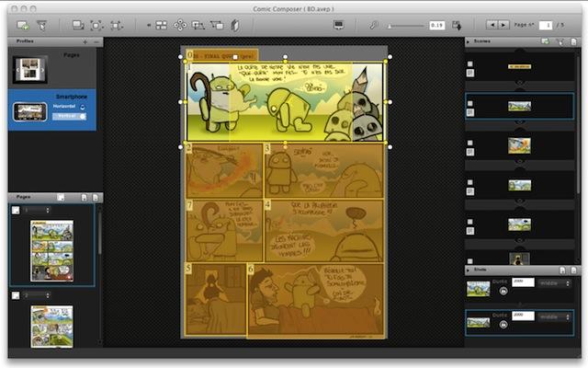The height and width of the screenshot is (368, 588).
Task: Collapse the Scenes panel disclosure triangle
Action: (469, 42)
